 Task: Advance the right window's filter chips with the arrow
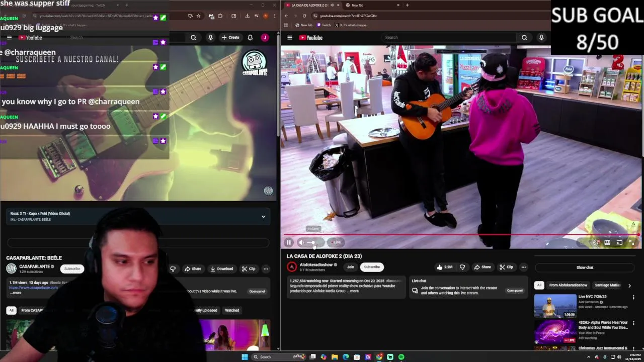[x=629, y=285]
